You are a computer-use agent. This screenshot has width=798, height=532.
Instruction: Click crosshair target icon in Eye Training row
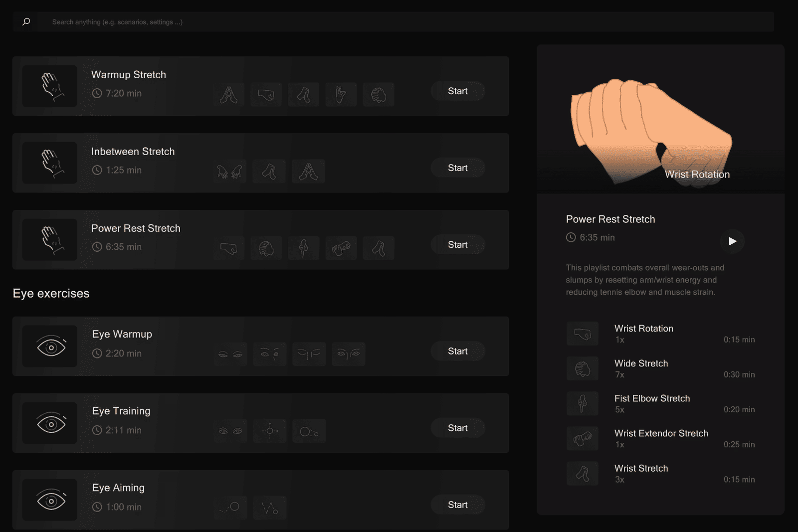[x=270, y=431]
